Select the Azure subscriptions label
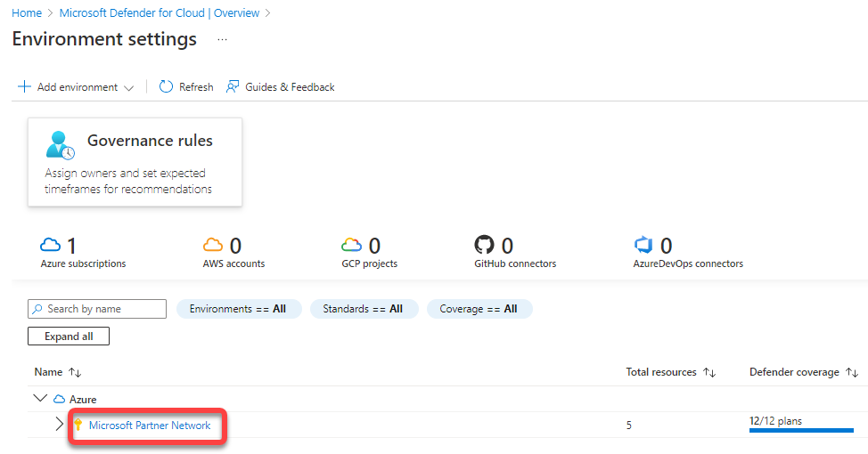The image size is (868, 454). point(83,263)
